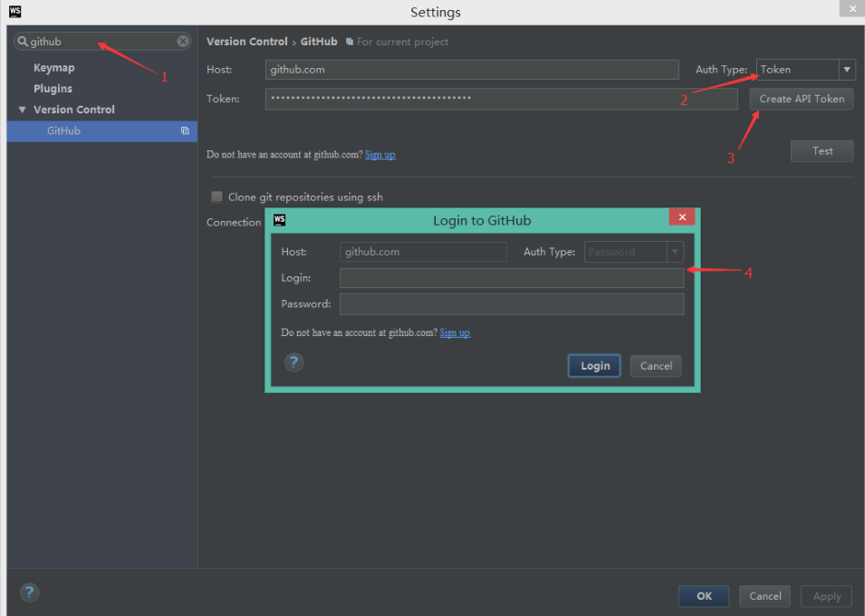
Task: Click the Login button
Action: (594, 366)
